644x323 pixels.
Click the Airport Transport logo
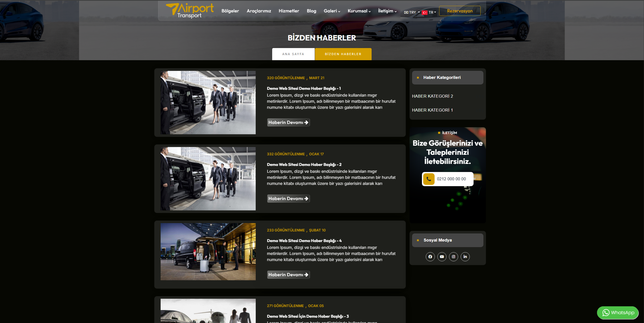coord(190,11)
